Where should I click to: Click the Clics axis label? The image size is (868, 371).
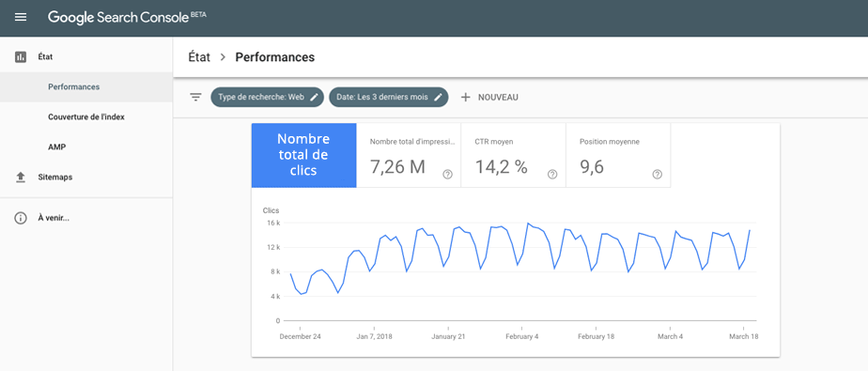tap(271, 210)
